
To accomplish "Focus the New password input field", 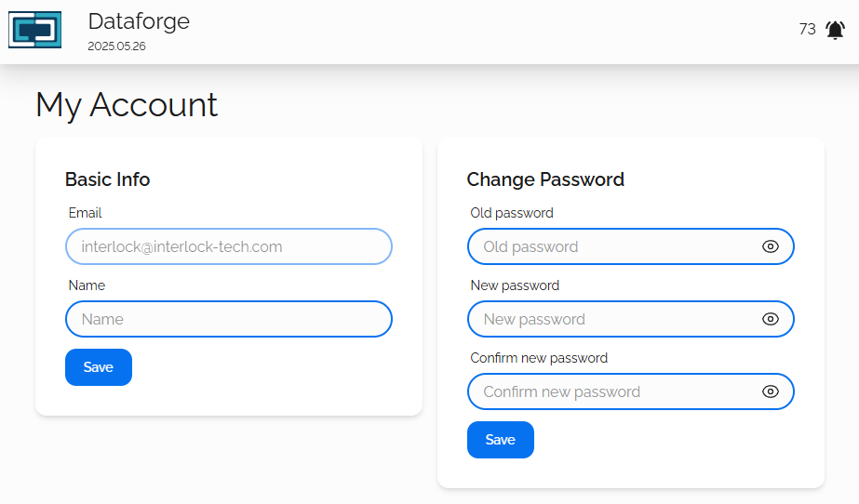I will (614, 319).
